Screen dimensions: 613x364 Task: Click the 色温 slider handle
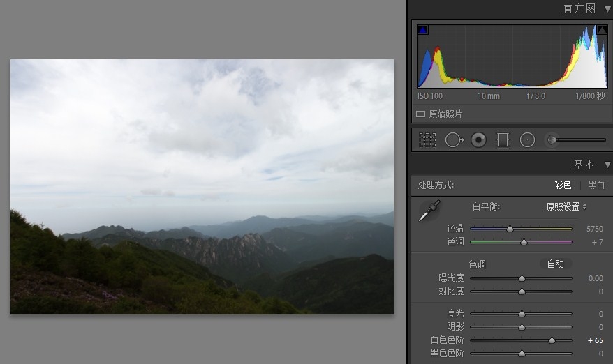(510, 229)
